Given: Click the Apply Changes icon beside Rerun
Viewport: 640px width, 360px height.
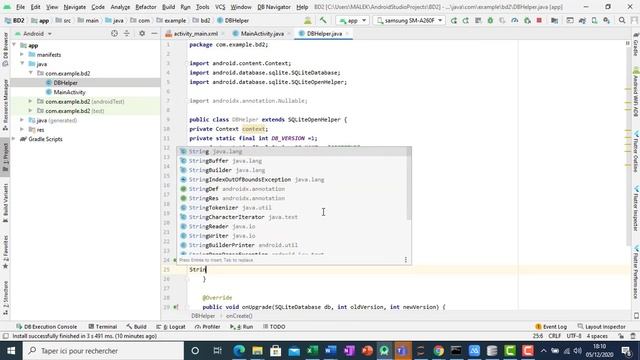Looking at the screenshot, I should tap(466, 20).
